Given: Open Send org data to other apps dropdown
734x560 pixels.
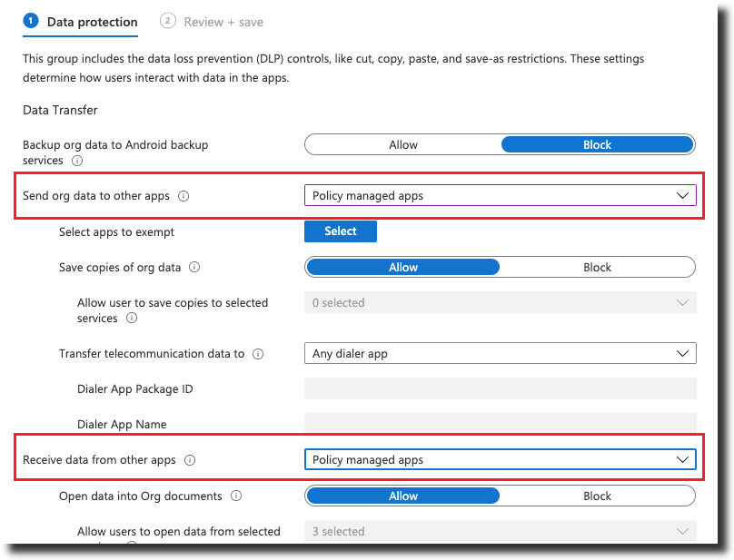Looking at the screenshot, I should pyautogui.click(x=500, y=196).
